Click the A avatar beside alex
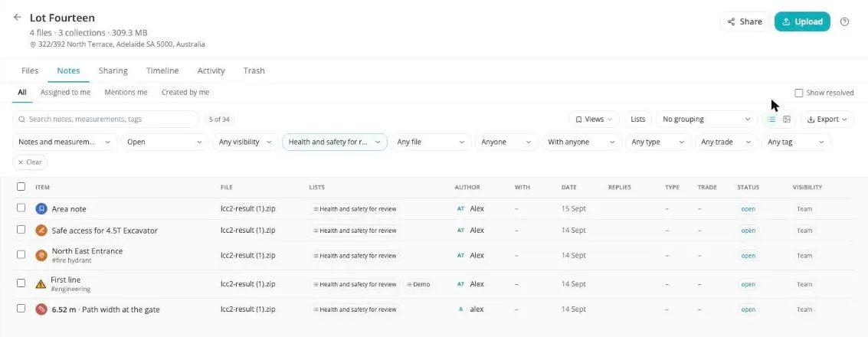 point(460,309)
